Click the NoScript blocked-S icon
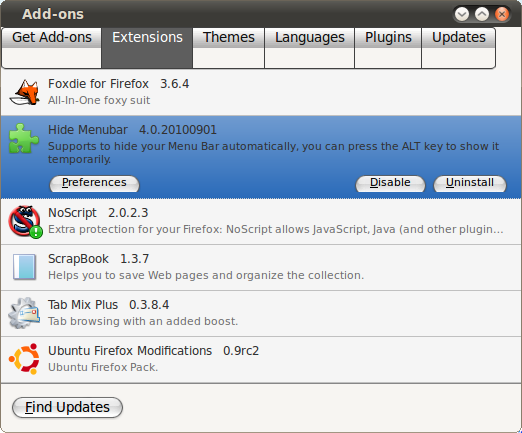 (25, 222)
